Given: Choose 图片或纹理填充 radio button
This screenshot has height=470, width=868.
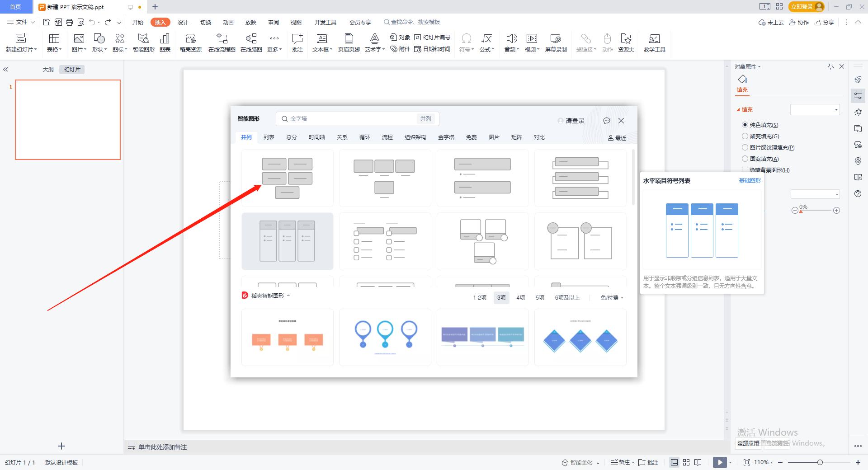Looking at the screenshot, I should pyautogui.click(x=745, y=147).
